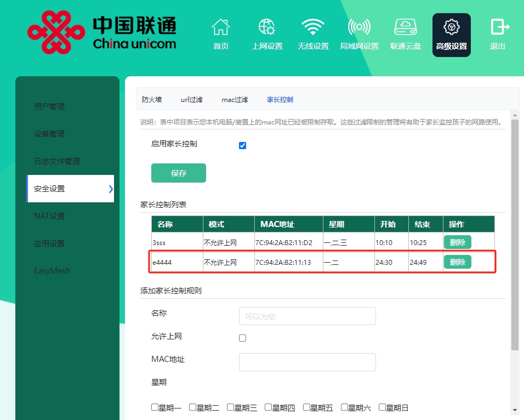Click MAC 7C:94:2A:B2:11:13 cell
The image size is (524, 420).
289,262
